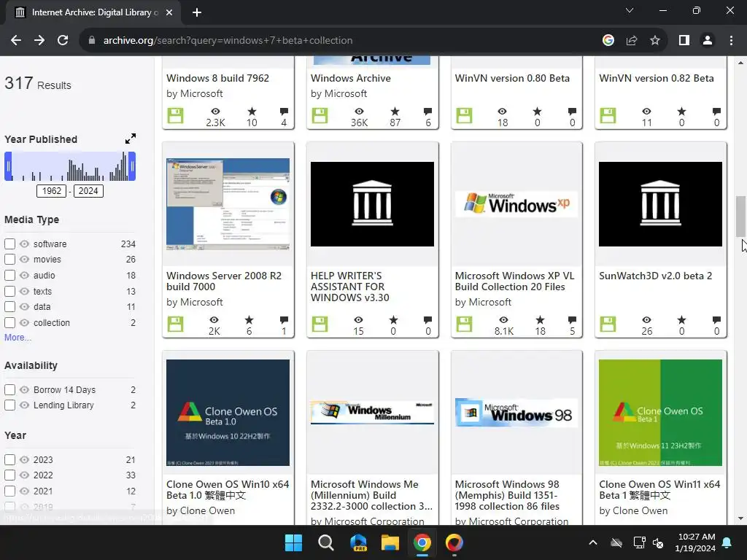Check the 2021 year filter box

click(x=9, y=491)
